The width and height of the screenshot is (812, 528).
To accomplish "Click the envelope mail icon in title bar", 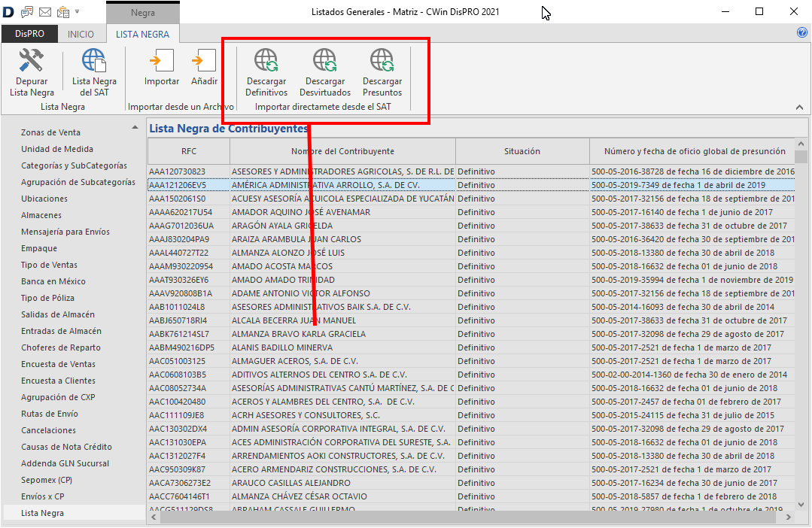I will (44, 12).
